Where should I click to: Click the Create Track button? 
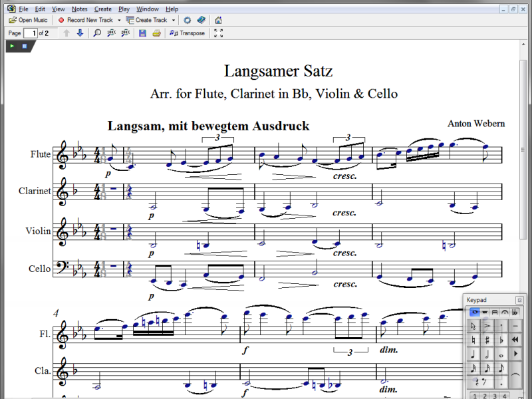[146, 20]
